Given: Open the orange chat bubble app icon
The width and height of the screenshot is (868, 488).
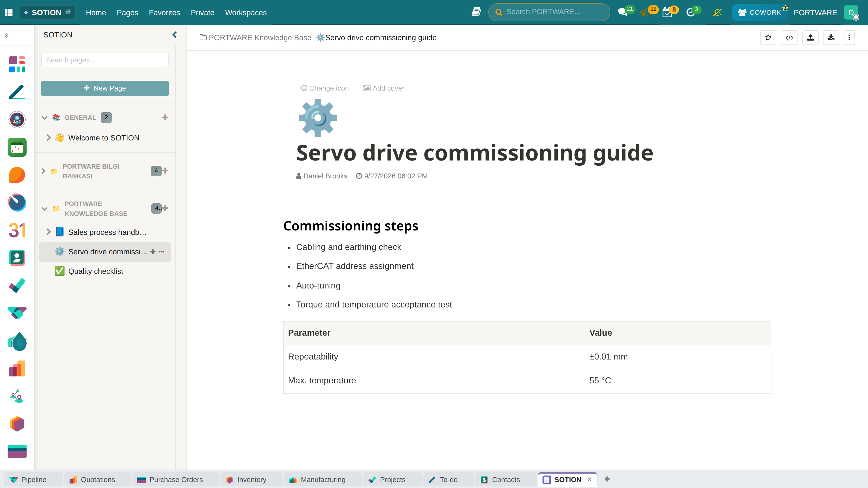Looking at the screenshot, I should [17, 175].
